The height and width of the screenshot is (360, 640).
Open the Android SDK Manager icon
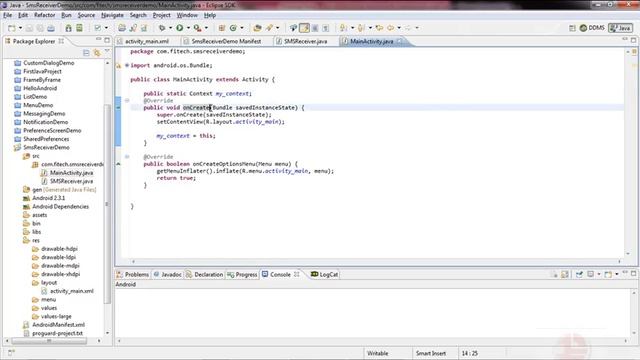[69, 28]
